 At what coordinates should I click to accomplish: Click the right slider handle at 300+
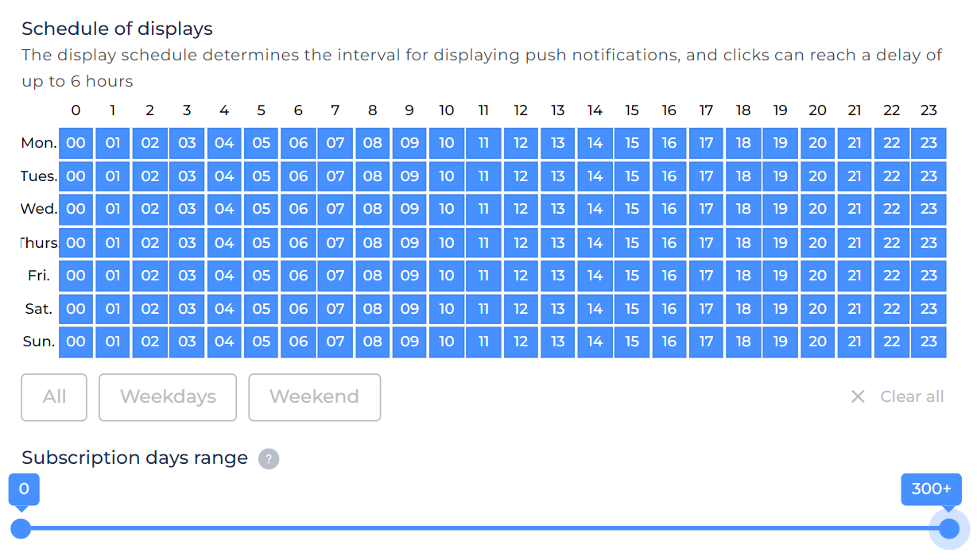(x=949, y=528)
